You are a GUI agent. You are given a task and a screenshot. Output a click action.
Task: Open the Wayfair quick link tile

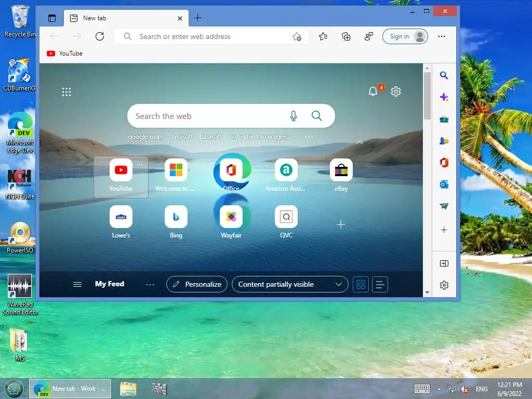coord(231,222)
